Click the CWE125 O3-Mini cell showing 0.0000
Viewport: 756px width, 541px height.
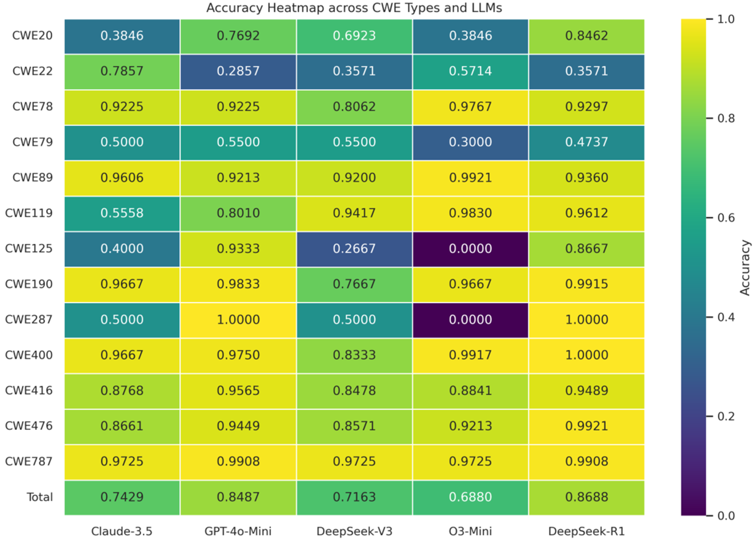pos(470,249)
